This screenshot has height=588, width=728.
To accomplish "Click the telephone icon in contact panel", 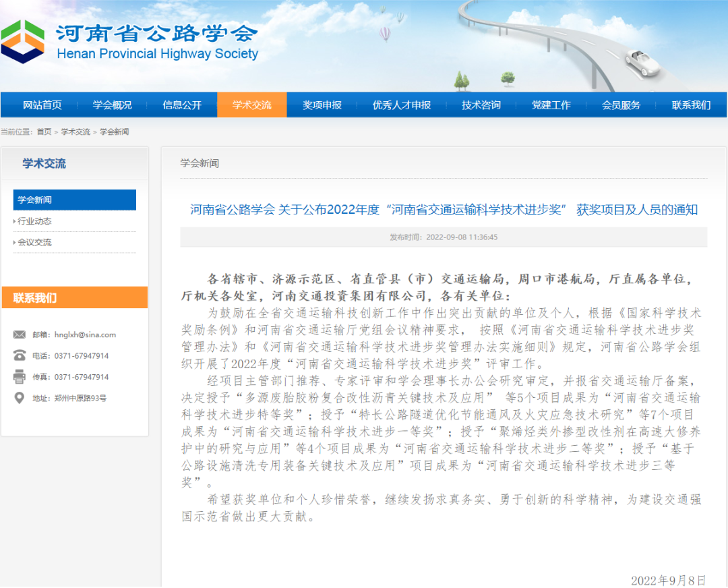I will (20, 355).
